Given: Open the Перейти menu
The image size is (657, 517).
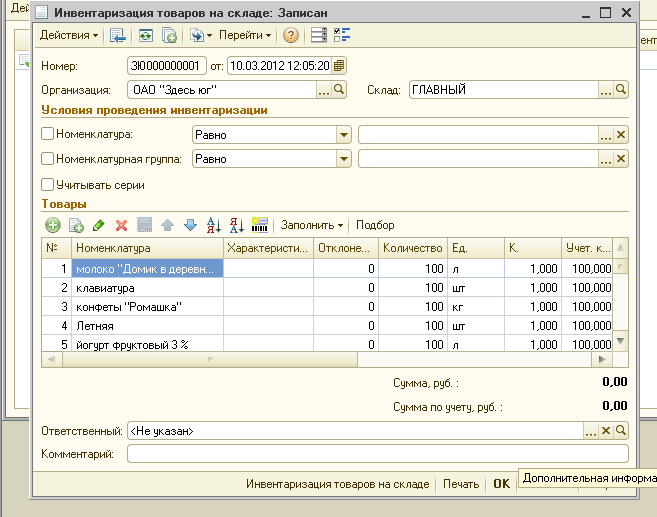Looking at the screenshot, I should [x=245, y=35].
